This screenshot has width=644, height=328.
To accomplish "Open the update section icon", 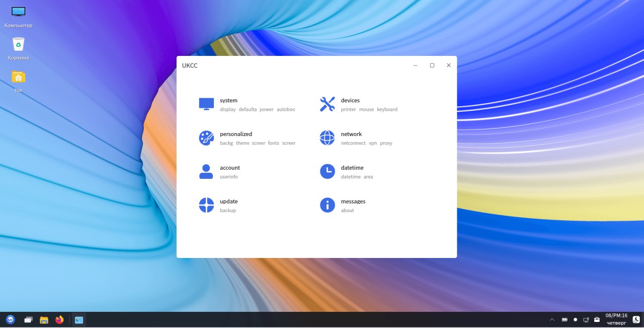I will (x=206, y=205).
